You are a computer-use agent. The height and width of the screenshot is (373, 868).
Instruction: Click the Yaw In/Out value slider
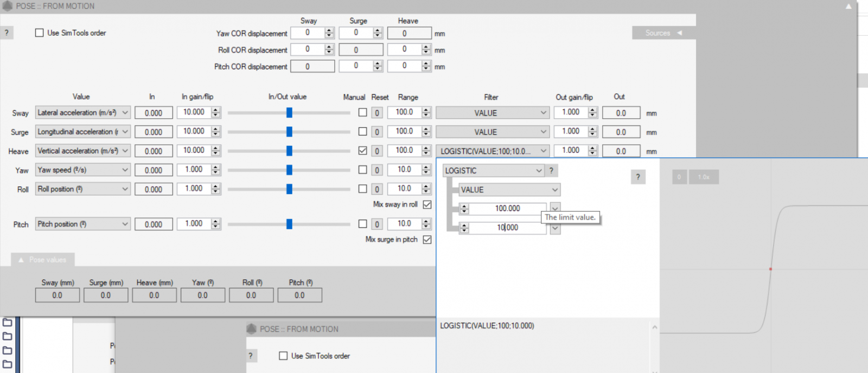click(289, 170)
